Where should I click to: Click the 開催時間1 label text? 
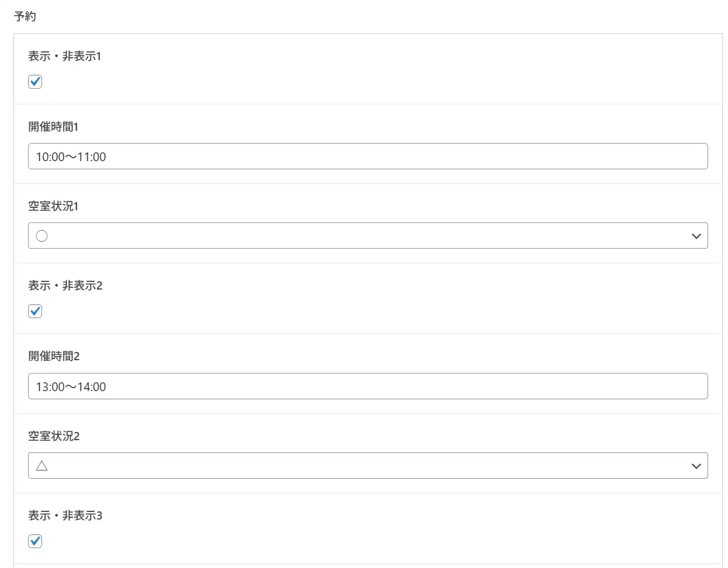53,127
